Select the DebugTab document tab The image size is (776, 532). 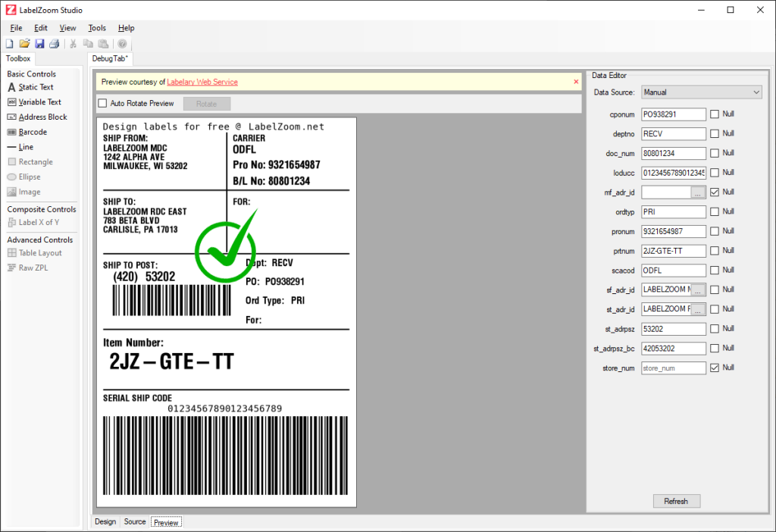(110, 58)
